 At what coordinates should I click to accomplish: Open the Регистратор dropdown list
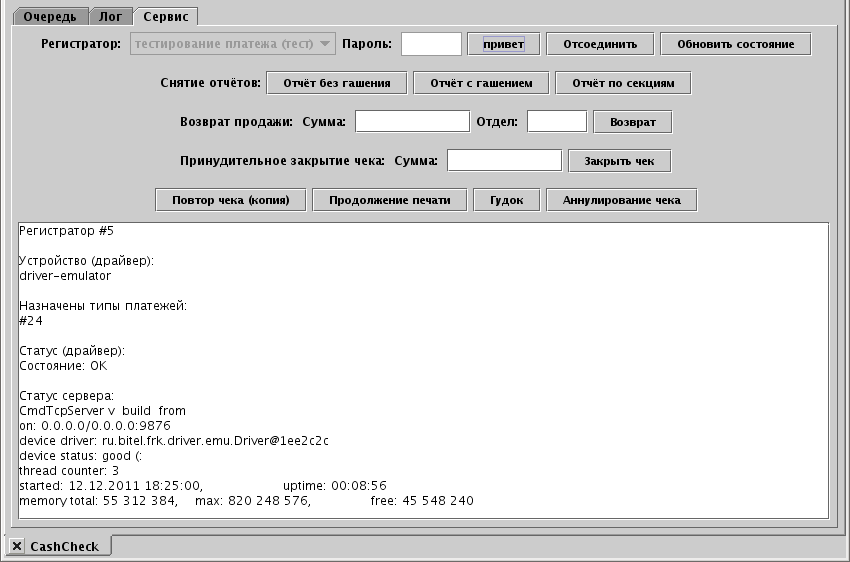point(232,44)
